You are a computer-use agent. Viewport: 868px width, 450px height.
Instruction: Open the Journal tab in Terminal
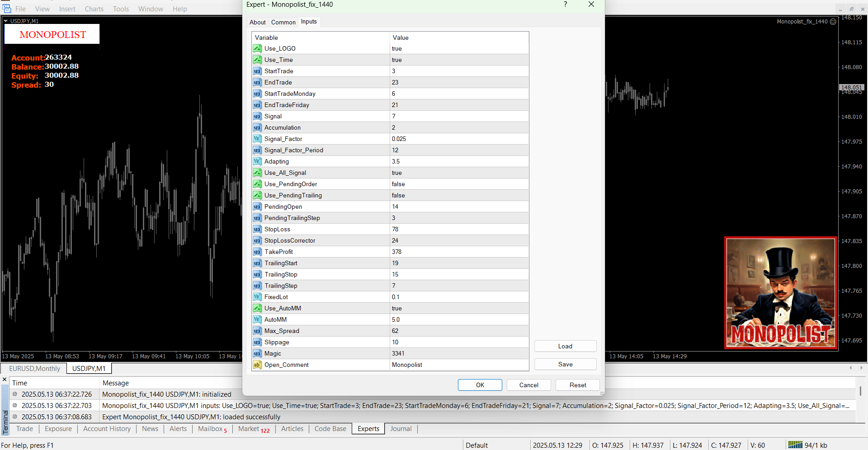coord(401,429)
